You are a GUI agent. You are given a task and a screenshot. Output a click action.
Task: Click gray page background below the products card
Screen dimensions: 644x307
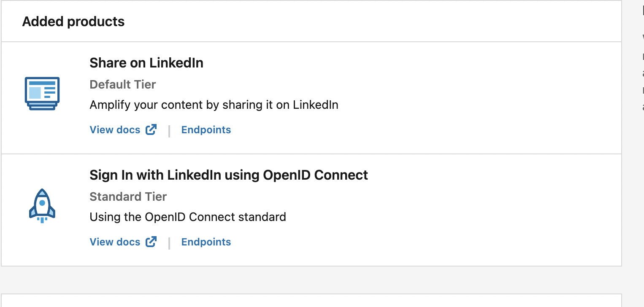click(x=311, y=280)
